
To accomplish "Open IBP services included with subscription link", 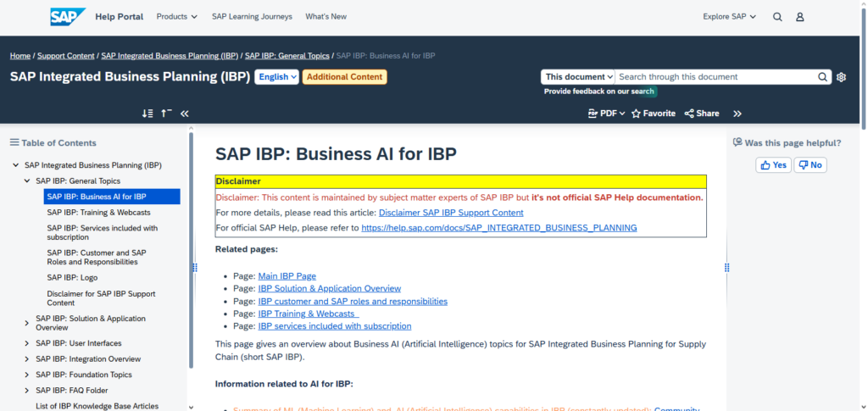I will tap(334, 325).
